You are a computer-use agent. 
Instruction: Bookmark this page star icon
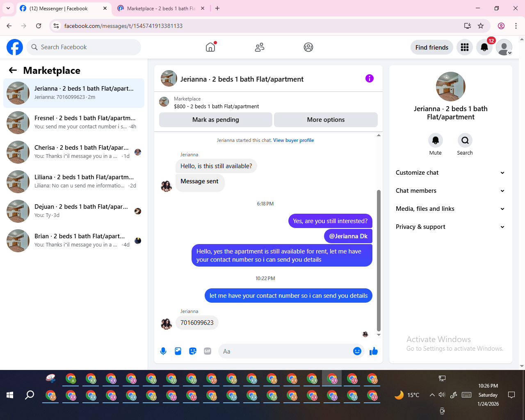click(x=481, y=26)
